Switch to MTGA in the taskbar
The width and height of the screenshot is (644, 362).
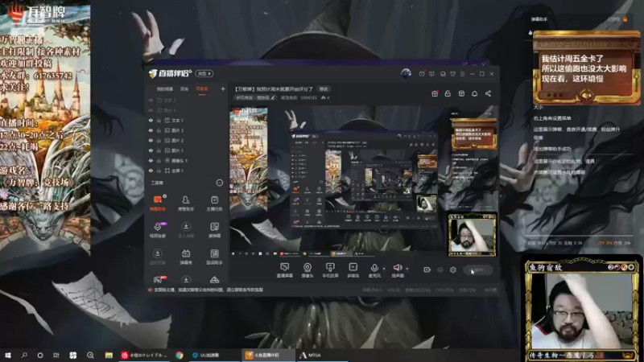[321, 355]
